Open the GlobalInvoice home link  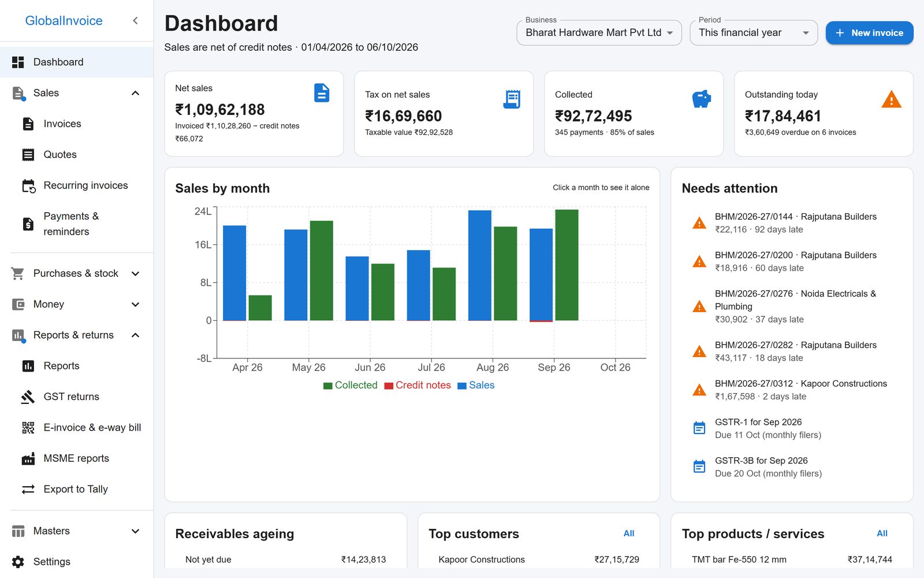(64, 21)
